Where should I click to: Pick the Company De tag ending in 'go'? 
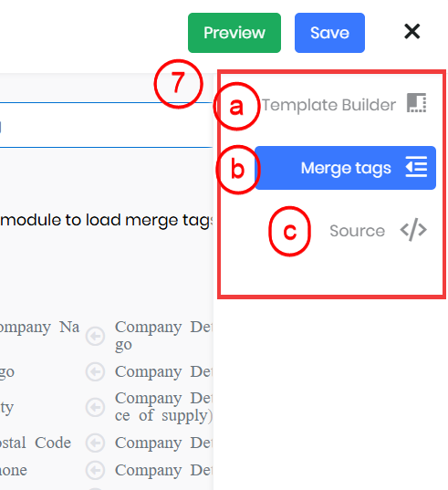pyautogui.click(x=163, y=336)
